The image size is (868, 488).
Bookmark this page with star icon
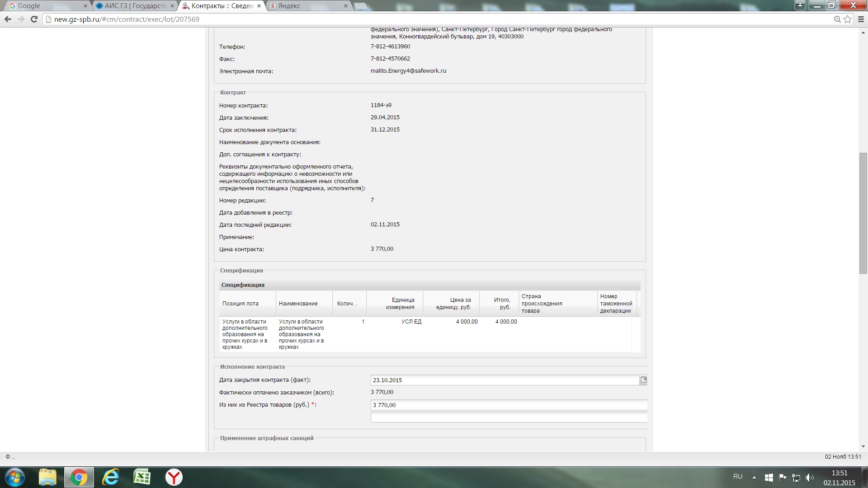click(847, 19)
